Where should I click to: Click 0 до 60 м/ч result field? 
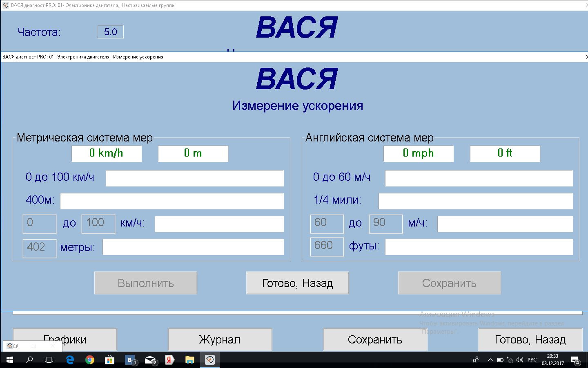tap(479, 178)
